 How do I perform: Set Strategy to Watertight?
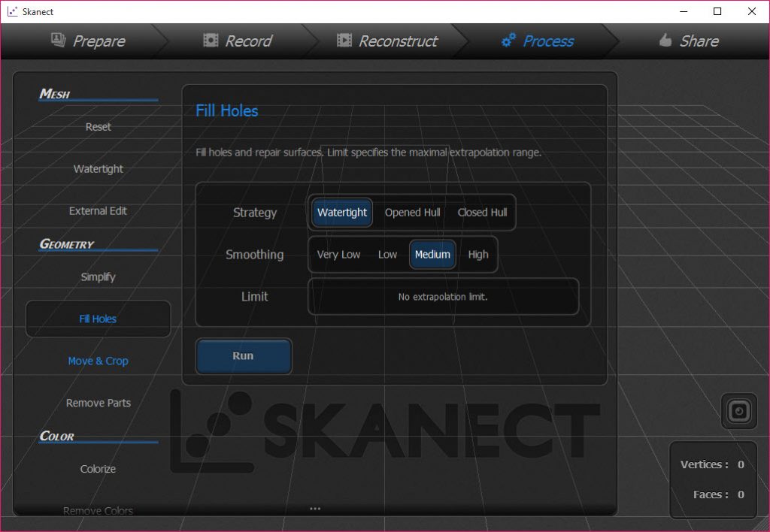pos(342,213)
